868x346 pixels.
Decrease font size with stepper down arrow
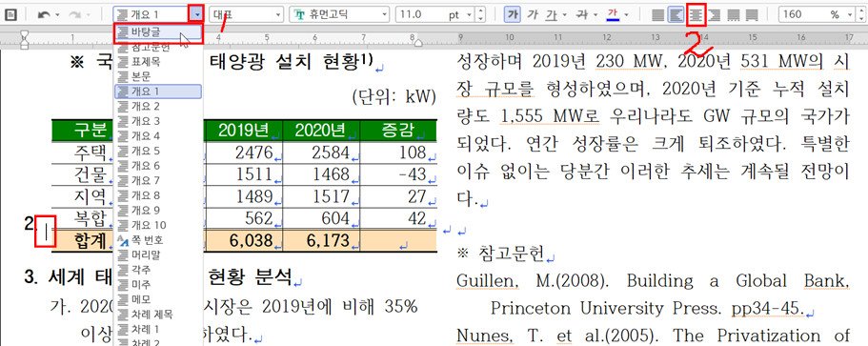point(480,19)
